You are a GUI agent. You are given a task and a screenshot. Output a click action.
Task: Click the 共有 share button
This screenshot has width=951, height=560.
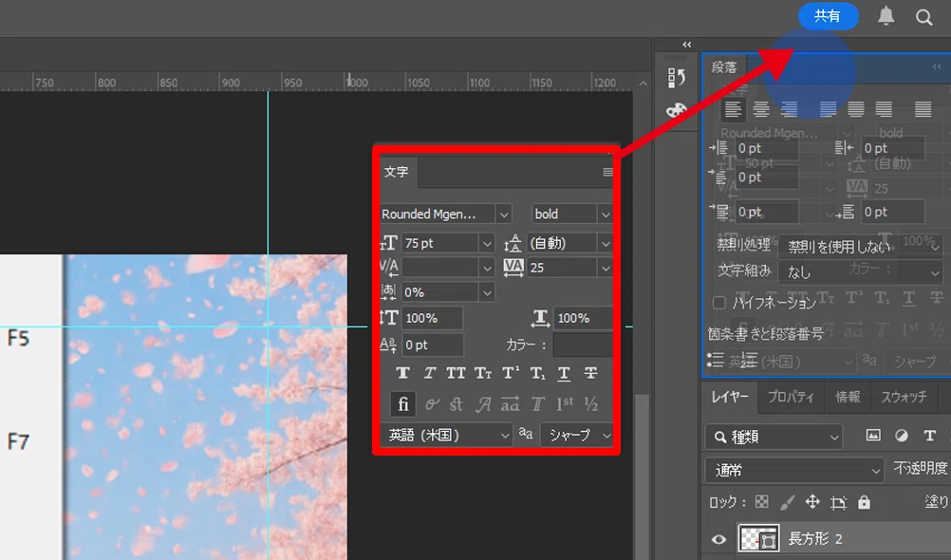click(x=828, y=16)
